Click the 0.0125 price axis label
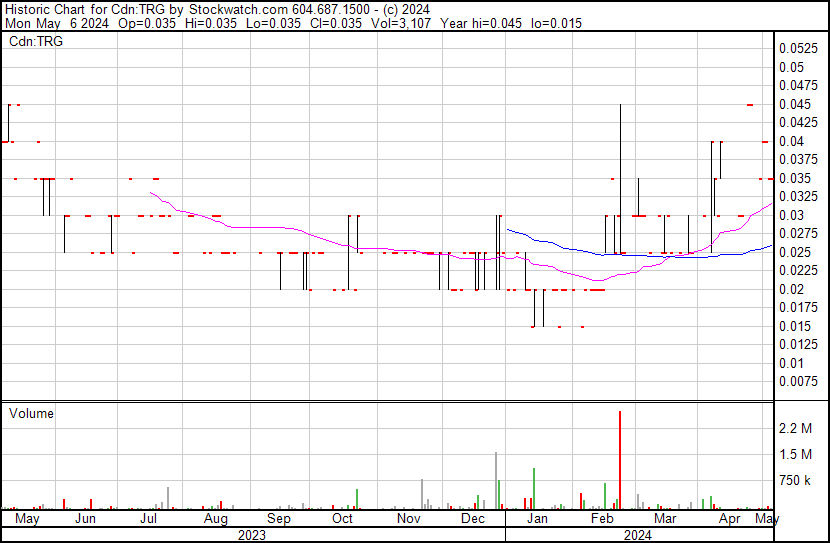Image resolution: width=830 pixels, height=543 pixels. pyautogui.click(x=798, y=345)
